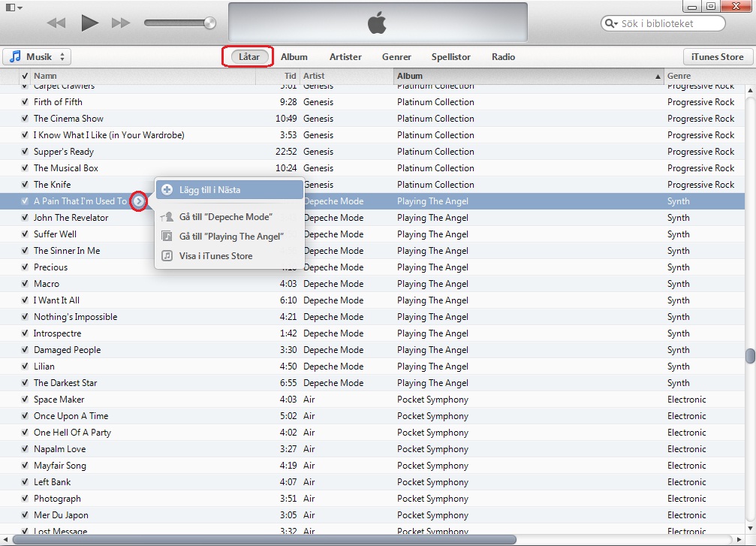Click the horizontal scrollbar thumb
This screenshot has height=546, width=756.
coord(264,539)
